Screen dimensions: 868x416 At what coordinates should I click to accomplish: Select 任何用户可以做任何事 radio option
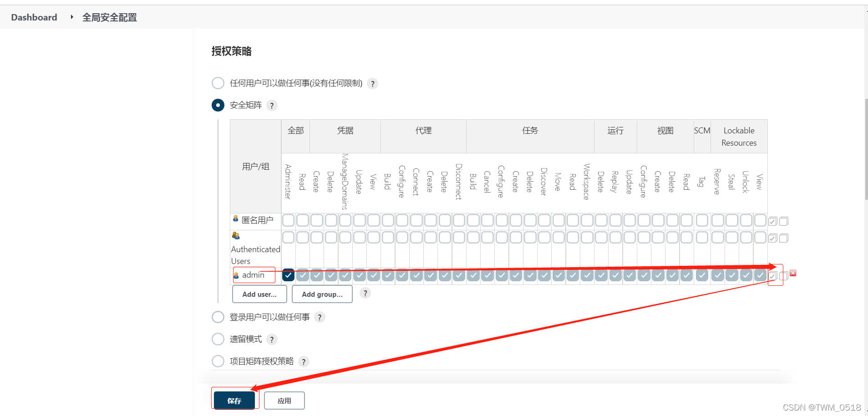tap(218, 83)
